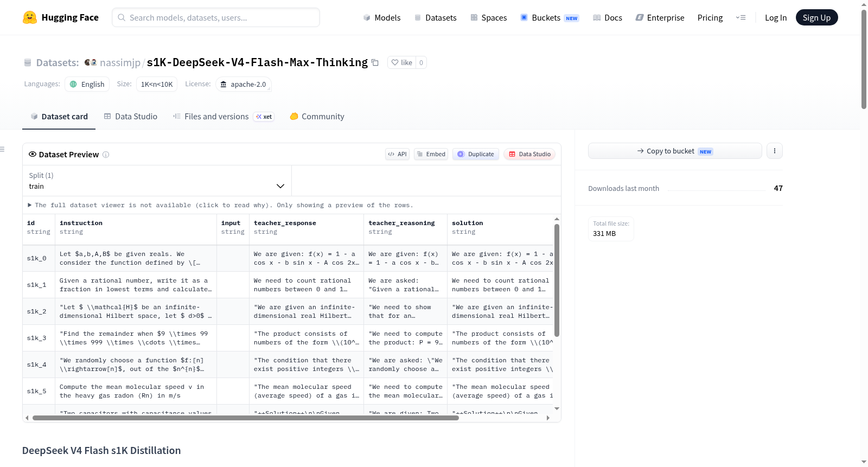Select the s1k_2 row id cell

(x=39, y=311)
